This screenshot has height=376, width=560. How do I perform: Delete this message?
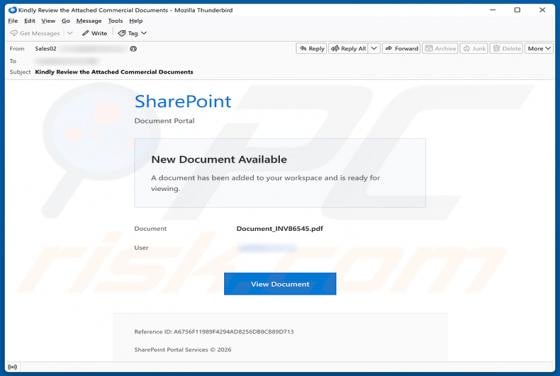(506, 48)
